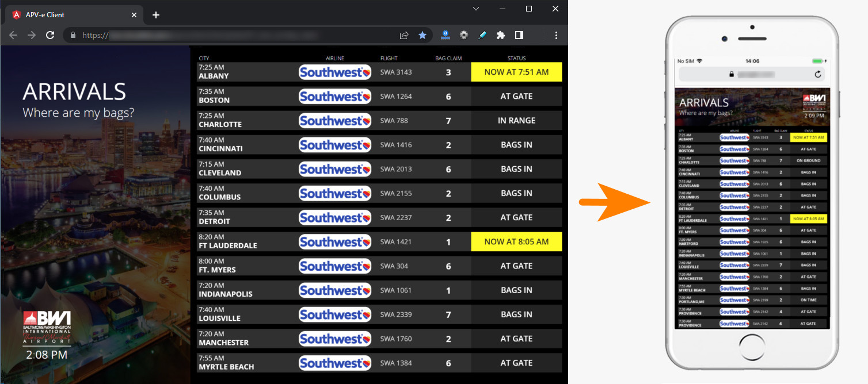The height and width of the screenshot is (384, 868).
Task: Tap the BWI logo on the phone screen
Action: (814, 102)
